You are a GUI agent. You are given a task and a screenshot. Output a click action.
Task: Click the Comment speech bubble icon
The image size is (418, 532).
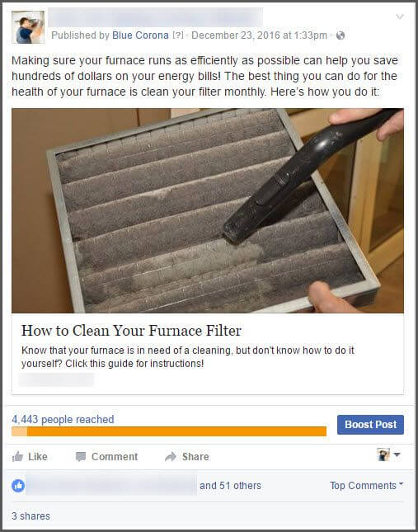[x=81, y=457]
